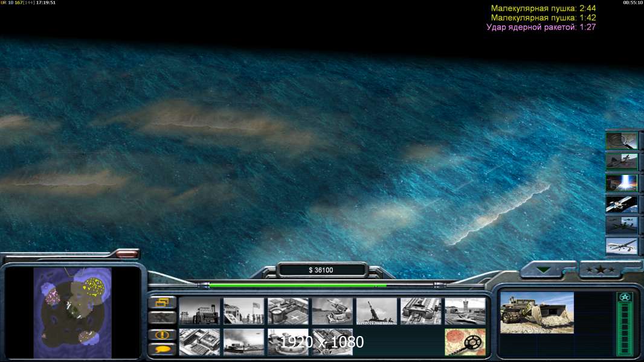Activate the Spy Satellite power
This screenshot has width=644, height=362.
(622, 204)
